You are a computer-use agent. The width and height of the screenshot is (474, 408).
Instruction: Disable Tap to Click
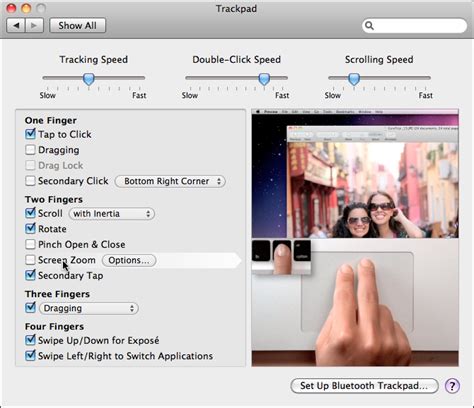click(x=30, y=134)
